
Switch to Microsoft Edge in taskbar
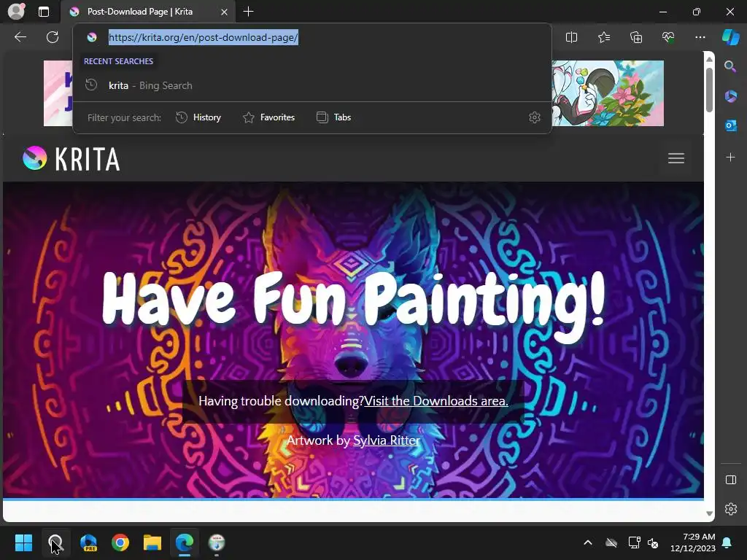coord(185,542)
